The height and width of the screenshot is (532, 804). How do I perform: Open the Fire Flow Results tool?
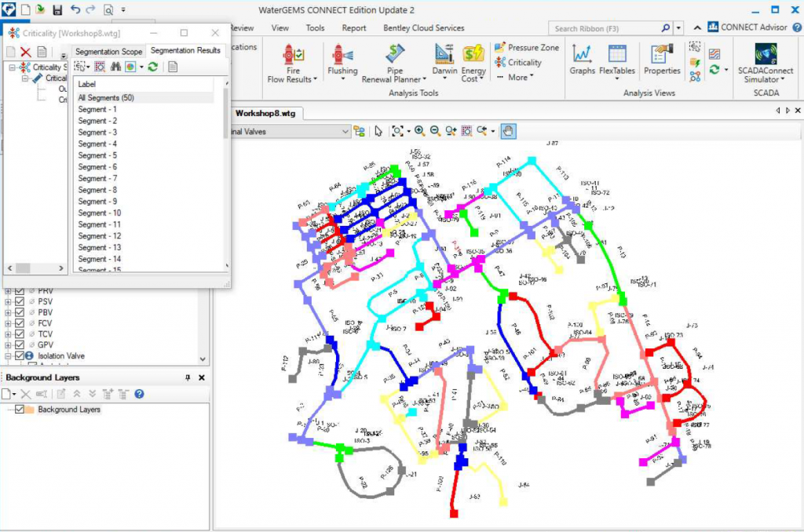pyautogui.click(x=294, y=63)
